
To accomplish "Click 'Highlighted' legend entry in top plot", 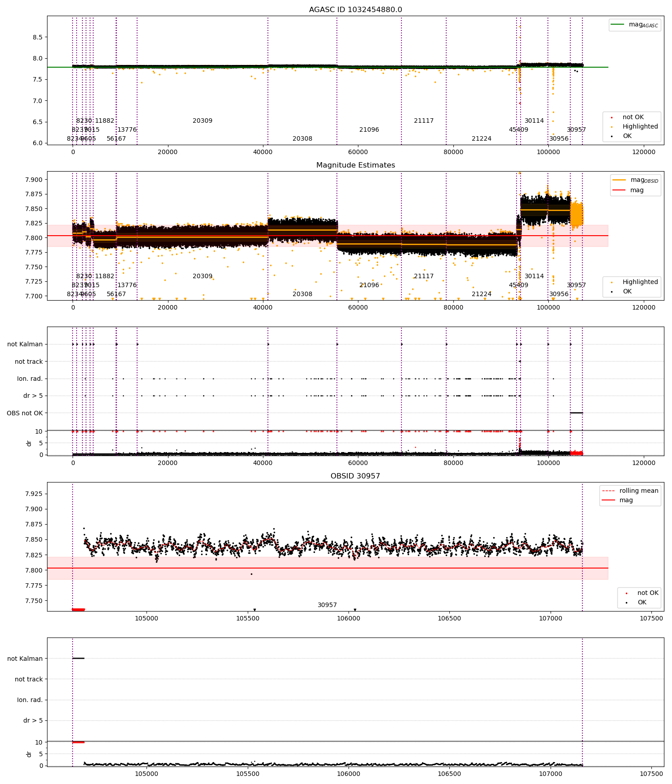I will point(635,127).
